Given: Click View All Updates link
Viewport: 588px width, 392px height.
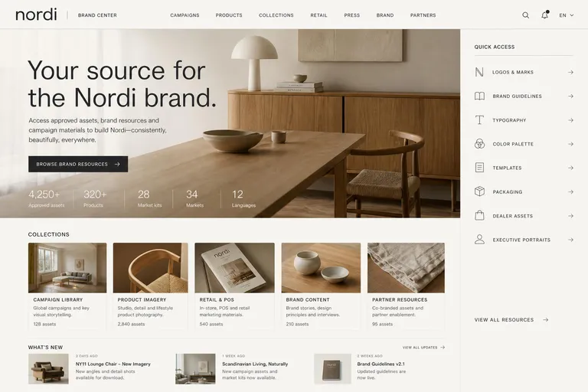Looking at the screenshot, I should pyautogui.click(x=423, y=348).
